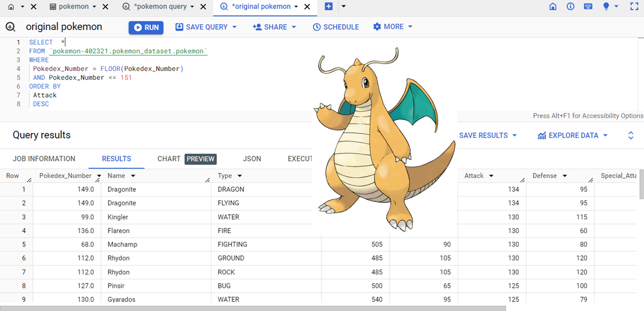
Task: Click Save Results button
Action: click(x=483, y=135)
